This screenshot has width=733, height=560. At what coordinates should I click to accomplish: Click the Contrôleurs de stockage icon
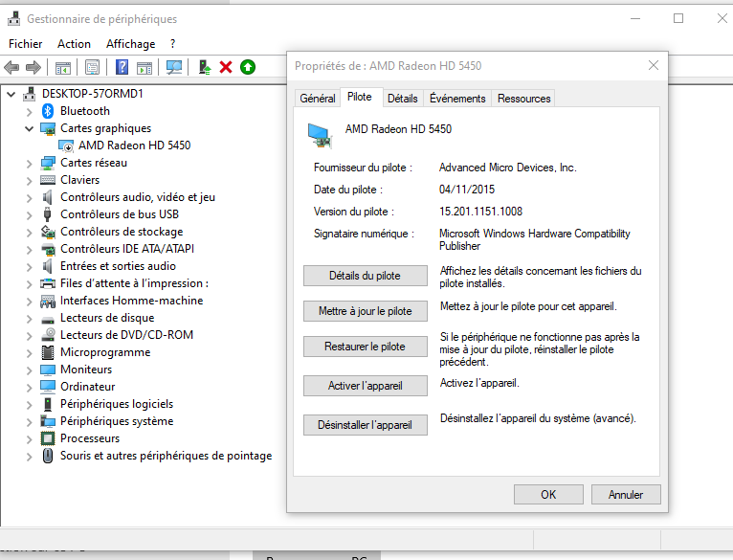coord(48,232)
